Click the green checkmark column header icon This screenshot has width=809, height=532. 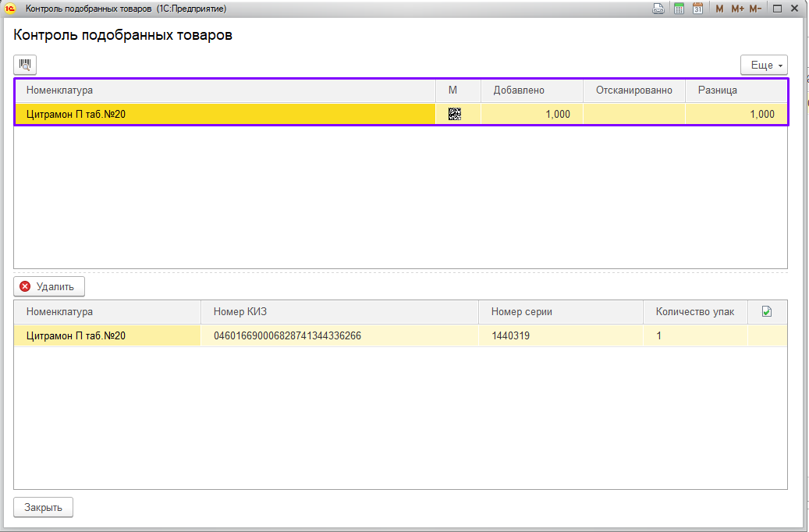pyautogui.click(x=766, y=311)
